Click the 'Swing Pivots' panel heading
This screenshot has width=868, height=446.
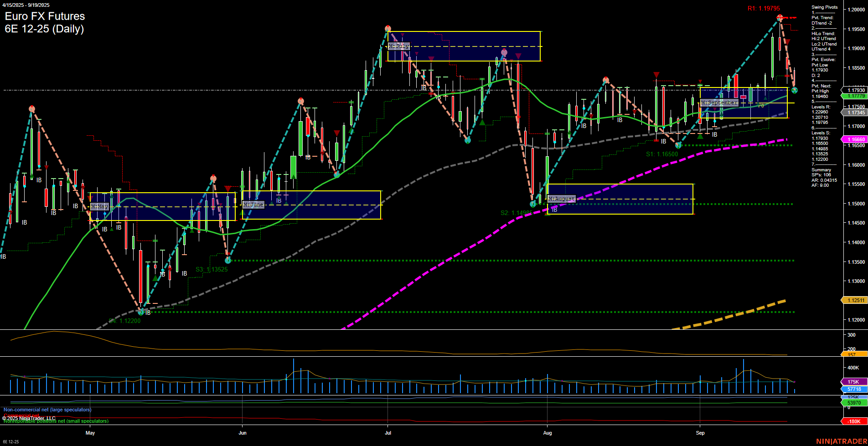tap(825, 7)
